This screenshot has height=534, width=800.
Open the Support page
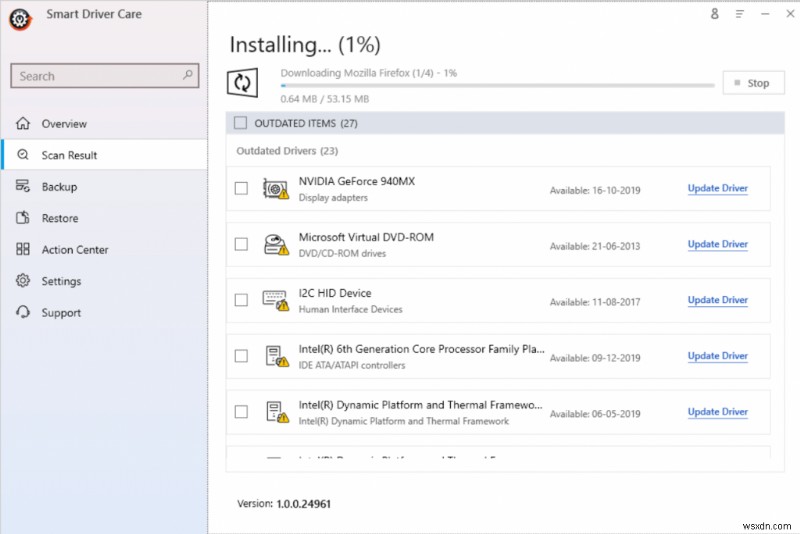click(x=105, y=312)
